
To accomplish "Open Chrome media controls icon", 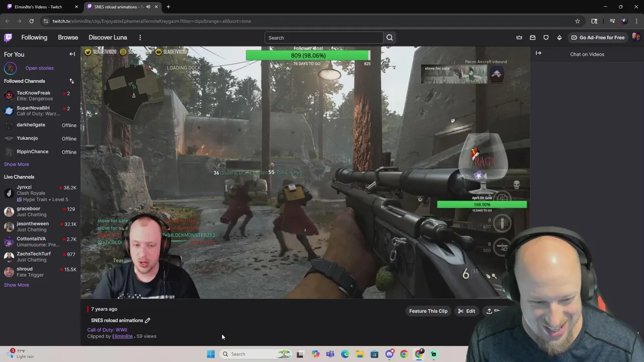I will 612,21.
